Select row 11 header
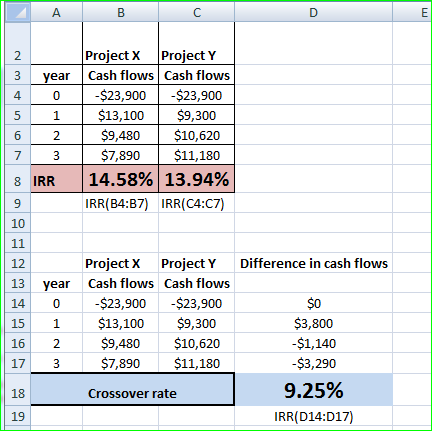 [x=18, y=243]
